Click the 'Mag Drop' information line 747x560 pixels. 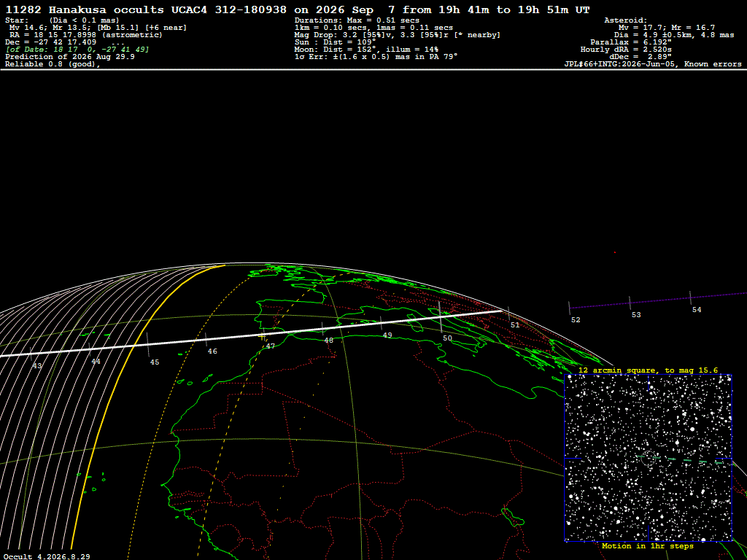[x=398, y=35]
